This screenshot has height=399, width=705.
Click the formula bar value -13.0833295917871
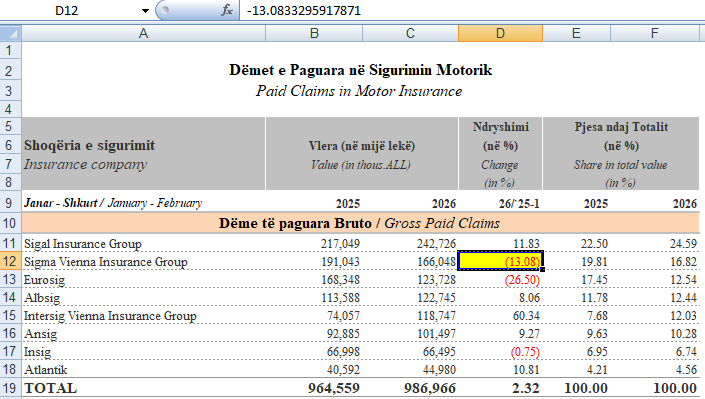click(x=304, y=10)
